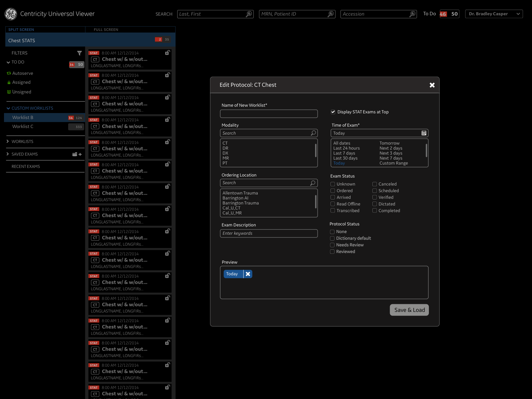Select Allentown Trauma ordering location
This screenshot has width=532, height=399.
coord(240,193)
